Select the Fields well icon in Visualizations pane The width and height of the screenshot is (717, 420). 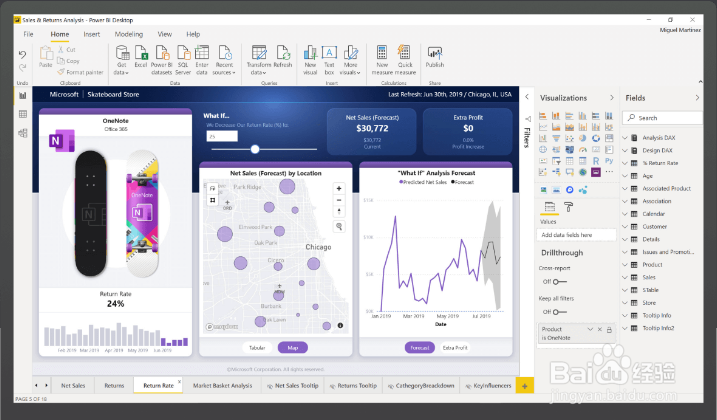(x=550, y=207)
